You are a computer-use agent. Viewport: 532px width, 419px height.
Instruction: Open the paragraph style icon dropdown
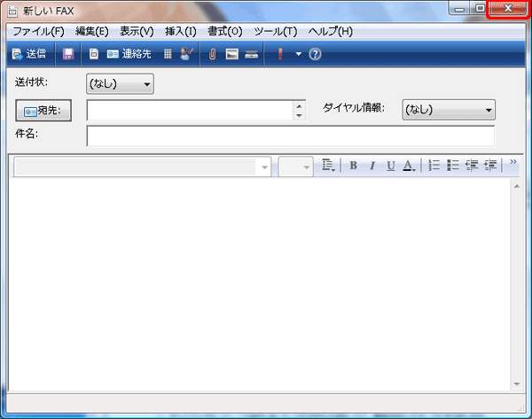pyautogui.click(x=328, y=165)
